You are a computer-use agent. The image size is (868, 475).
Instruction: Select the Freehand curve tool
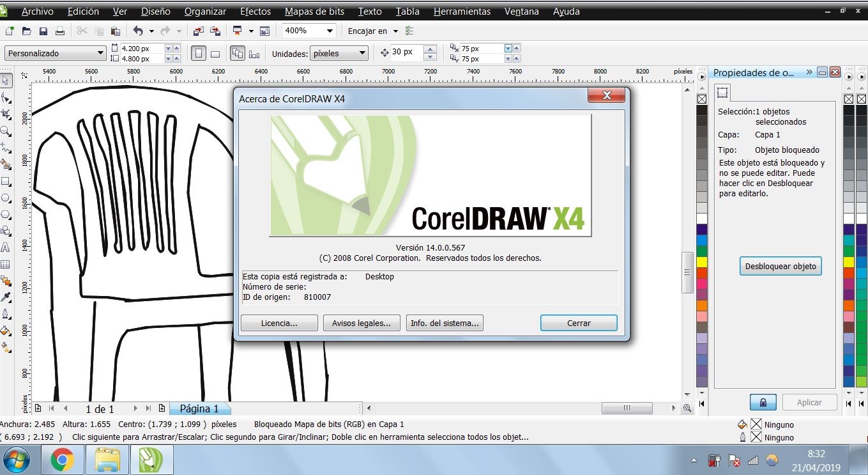click(6, 147)
